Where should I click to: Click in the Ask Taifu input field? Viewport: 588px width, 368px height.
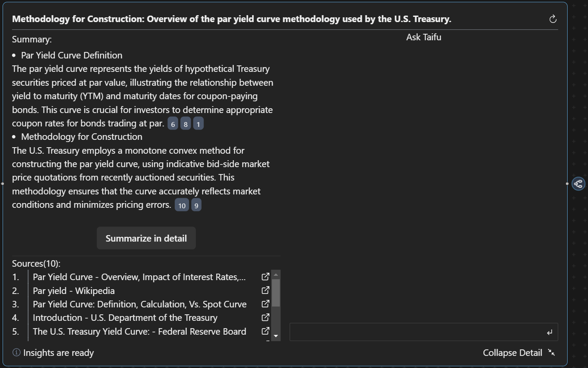pyautogui.click(x=415, y=332)
